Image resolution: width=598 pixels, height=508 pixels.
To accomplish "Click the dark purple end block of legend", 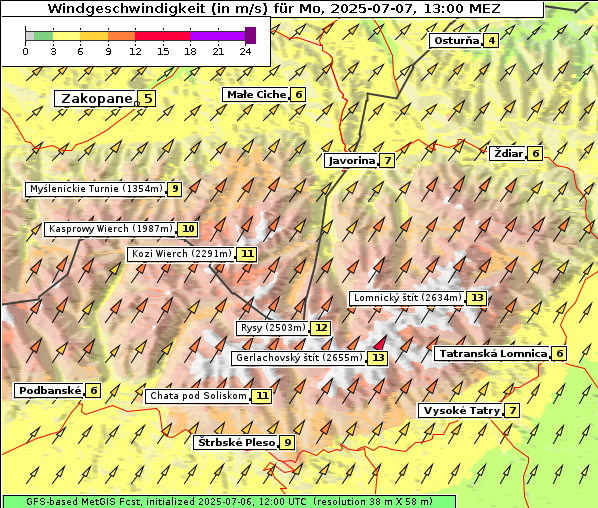I will click(x=250, y=35).
